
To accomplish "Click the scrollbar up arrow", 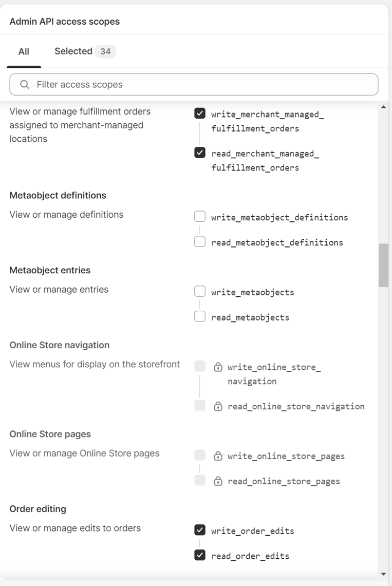I will point(383,107).
